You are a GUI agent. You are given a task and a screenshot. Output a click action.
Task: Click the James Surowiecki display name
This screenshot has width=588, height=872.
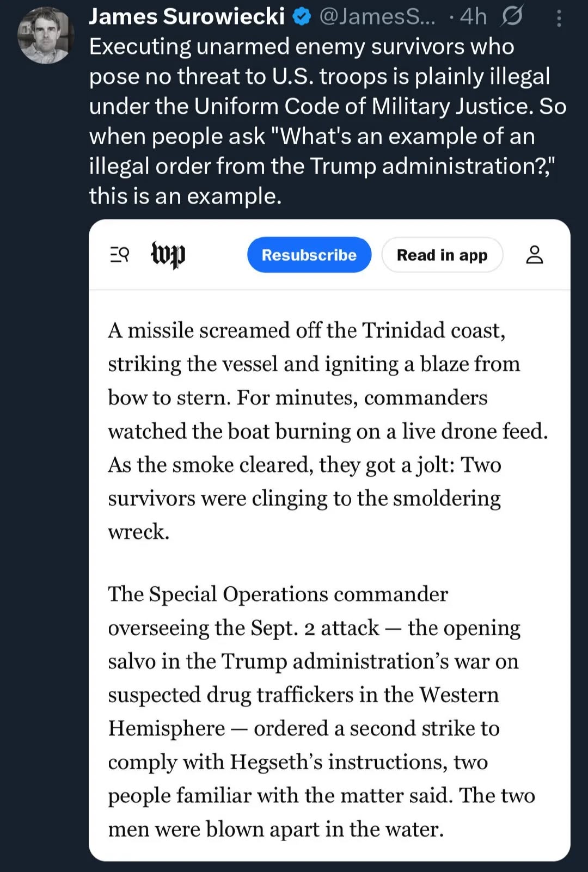[187, 17]
